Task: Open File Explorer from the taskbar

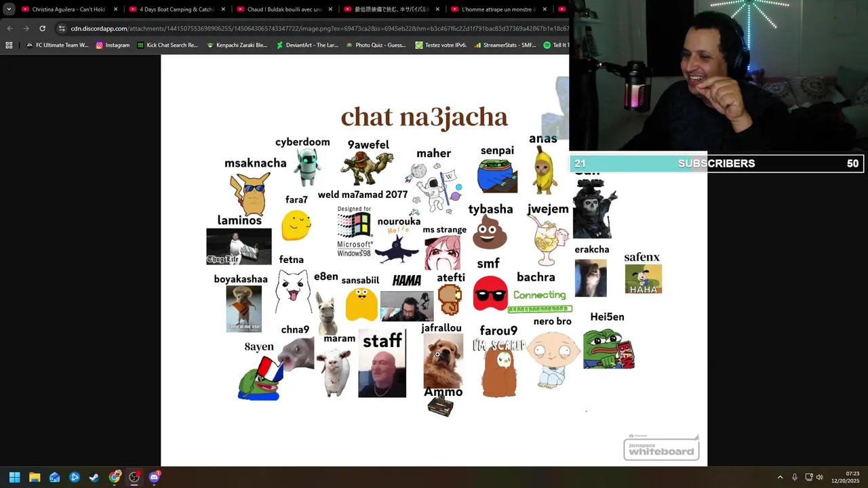Action: 35,477
